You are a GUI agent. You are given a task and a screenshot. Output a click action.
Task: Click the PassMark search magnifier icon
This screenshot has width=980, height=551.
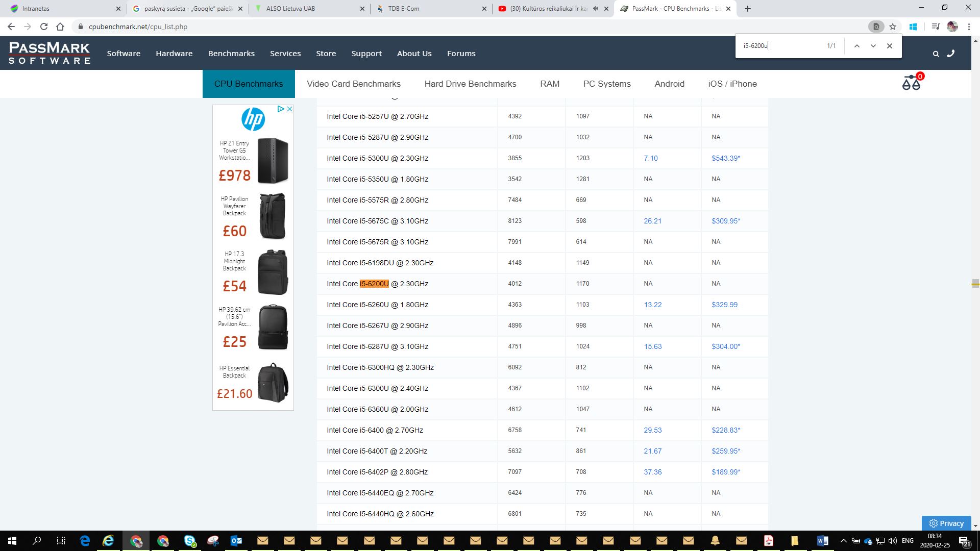936,54
